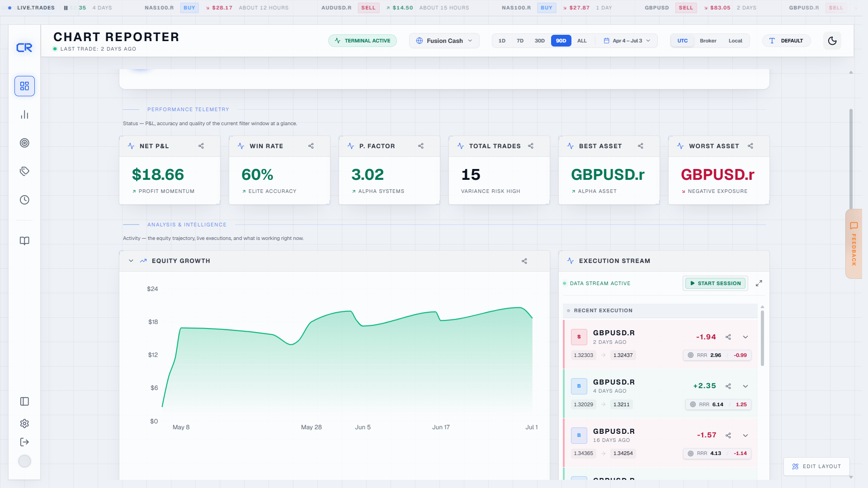Toggle dark mode moon icon

point(832,41)
